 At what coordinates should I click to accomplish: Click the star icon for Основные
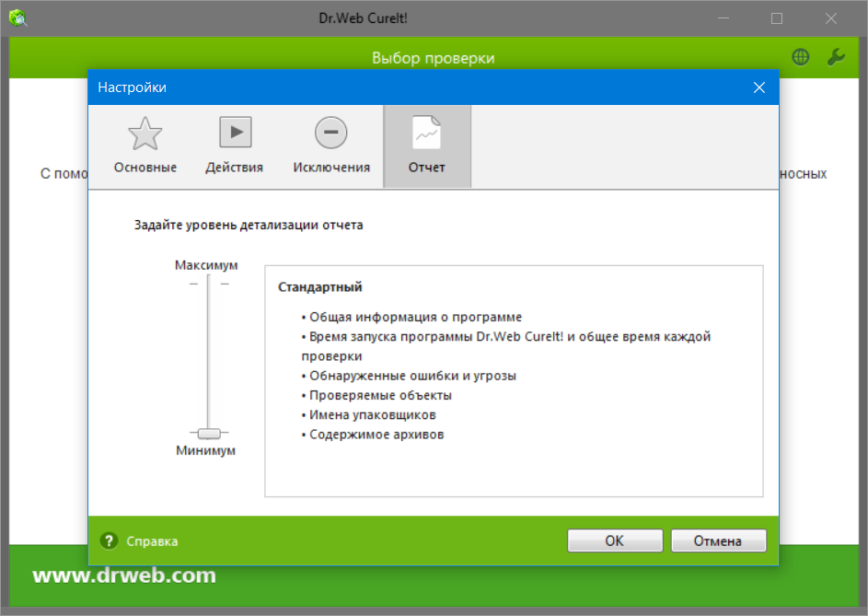pos(145,134)
